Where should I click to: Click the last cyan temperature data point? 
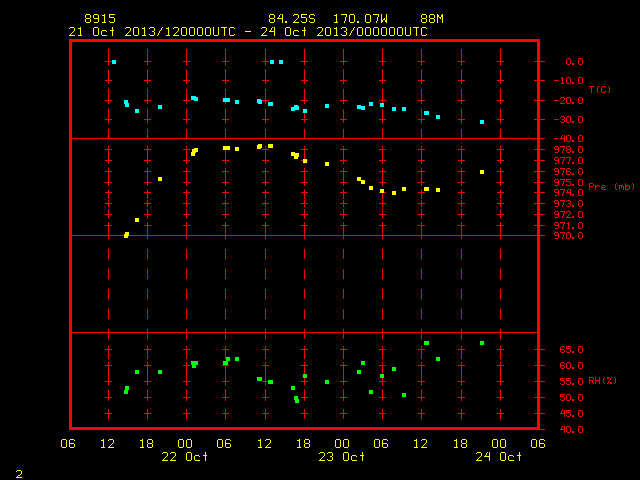click(482, 122)
